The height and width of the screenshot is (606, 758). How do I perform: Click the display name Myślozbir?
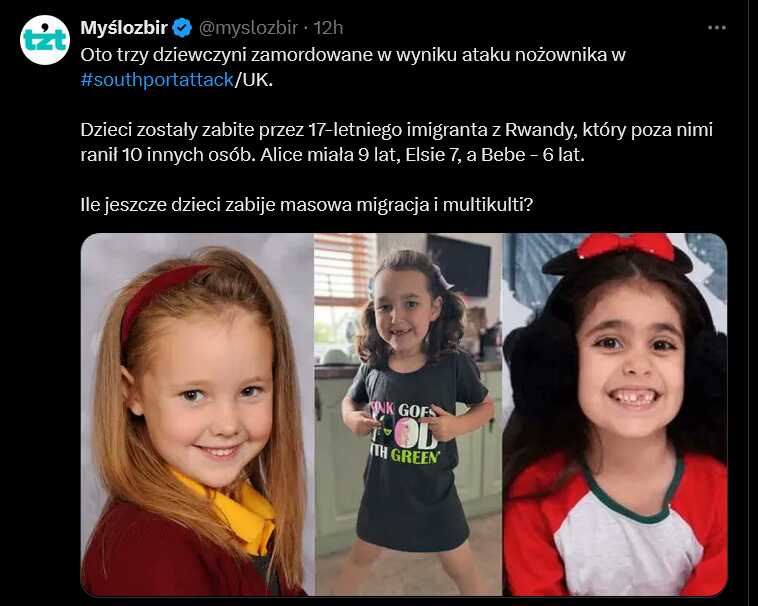point(124,28)
